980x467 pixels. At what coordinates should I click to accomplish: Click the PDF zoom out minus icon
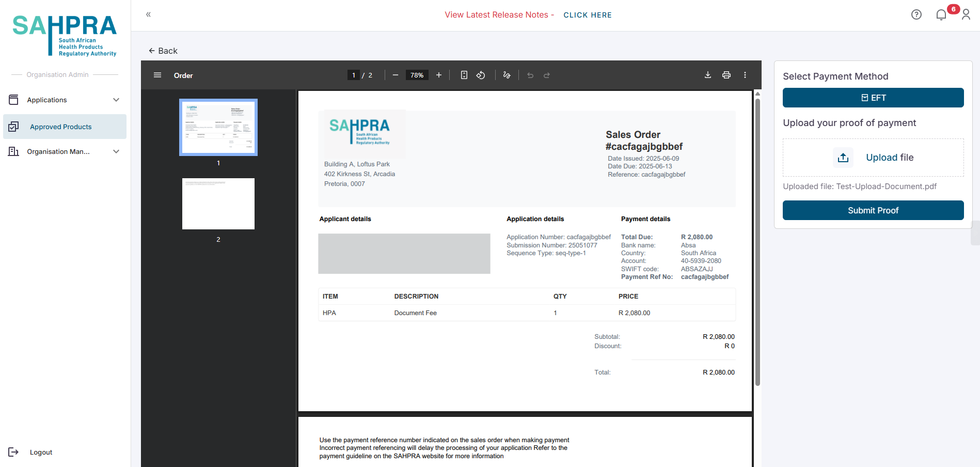point(396,75)
